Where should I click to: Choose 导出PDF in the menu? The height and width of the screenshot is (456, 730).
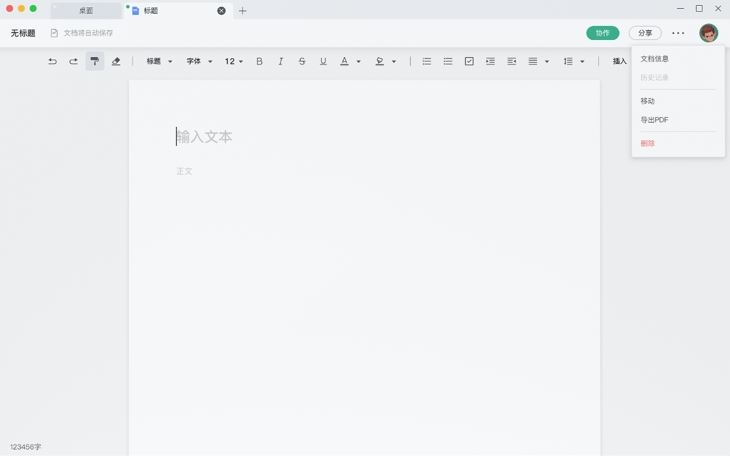pyautogui.click(x=654, y=120)
